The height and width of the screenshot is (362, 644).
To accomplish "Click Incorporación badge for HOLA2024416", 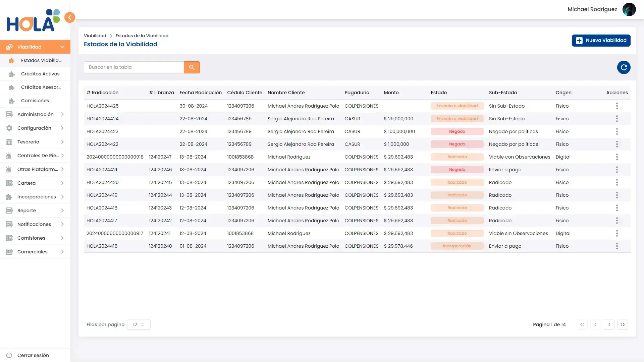I will pyautogui.click(x=457, y=246).
